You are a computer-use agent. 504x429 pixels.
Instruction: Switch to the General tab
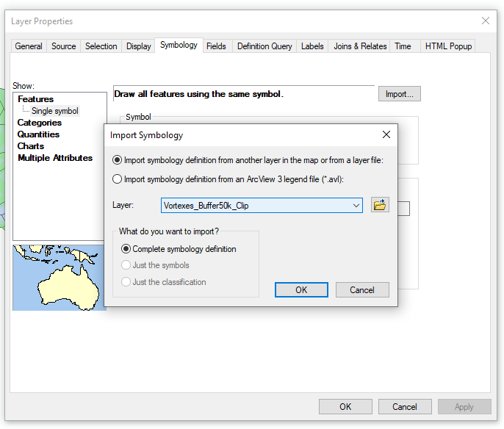coord(29,46)
